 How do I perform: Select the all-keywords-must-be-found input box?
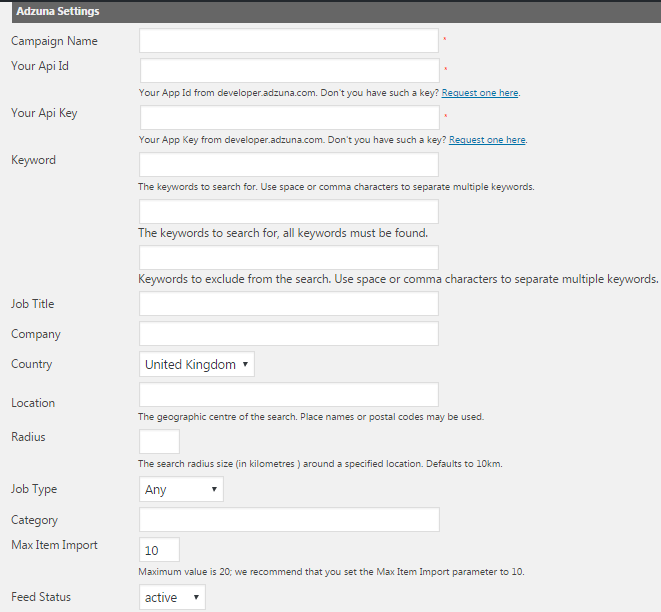point(288,211)
